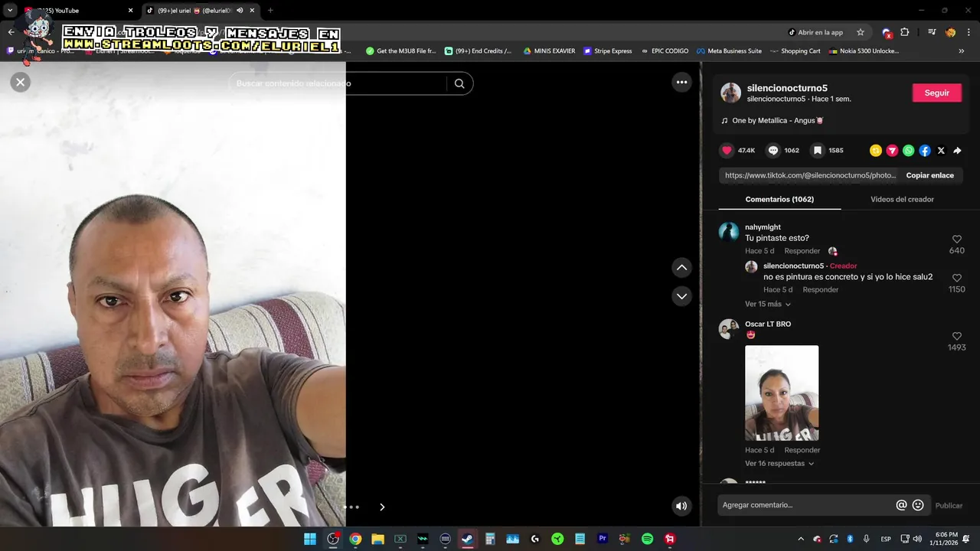Go to previous post with up arrow
The image size is (980, 551).
[x=681, y=268]
